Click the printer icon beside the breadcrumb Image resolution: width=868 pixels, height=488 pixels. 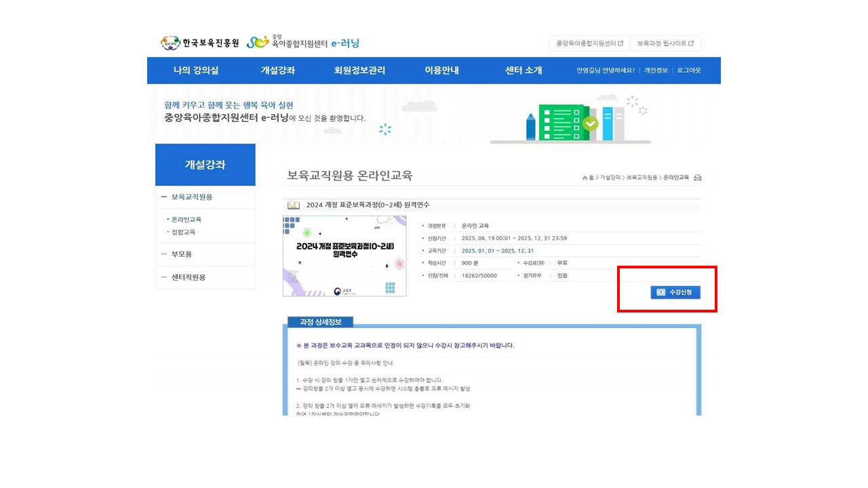click(697, 178)
